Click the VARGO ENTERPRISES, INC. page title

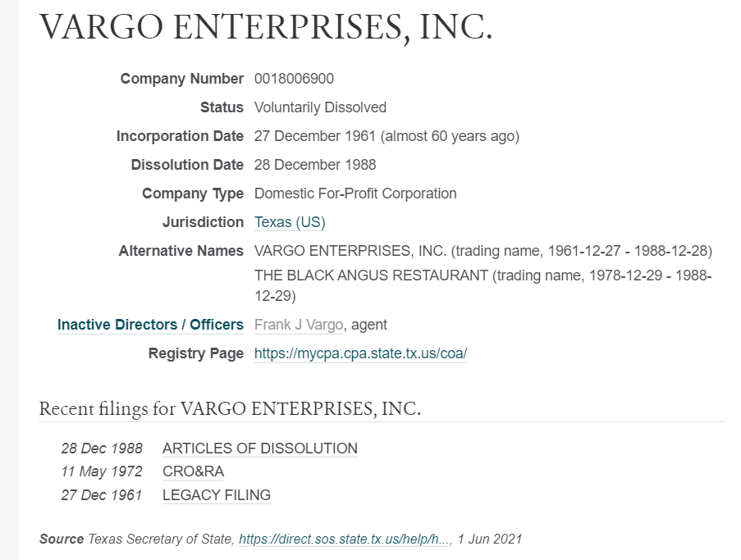(266, 27)
